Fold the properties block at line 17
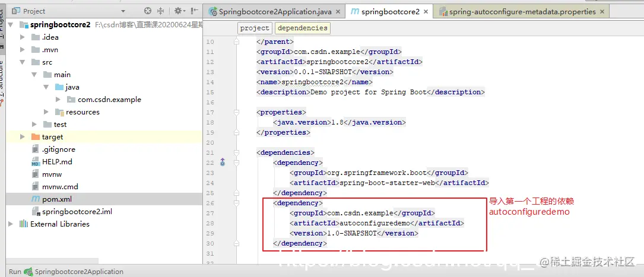Viewport: 644px width, 277px height. click(237, 112)
